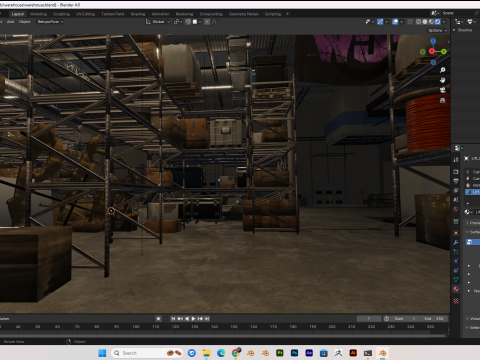Switch perspective/orthographic with the grid icon
This screenshot has height=360, width=480.
(x=443, y=100)
